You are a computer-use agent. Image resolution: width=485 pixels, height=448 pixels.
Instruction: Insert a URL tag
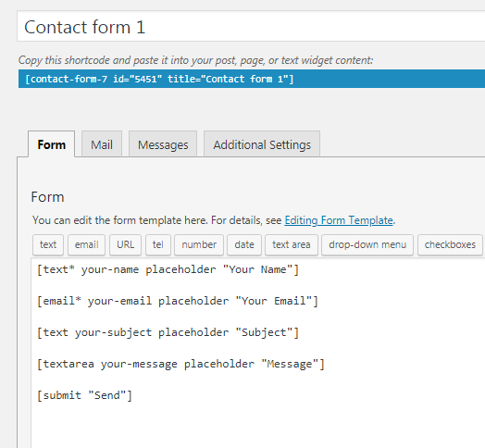pyautogui.click(x=125, y=244)
